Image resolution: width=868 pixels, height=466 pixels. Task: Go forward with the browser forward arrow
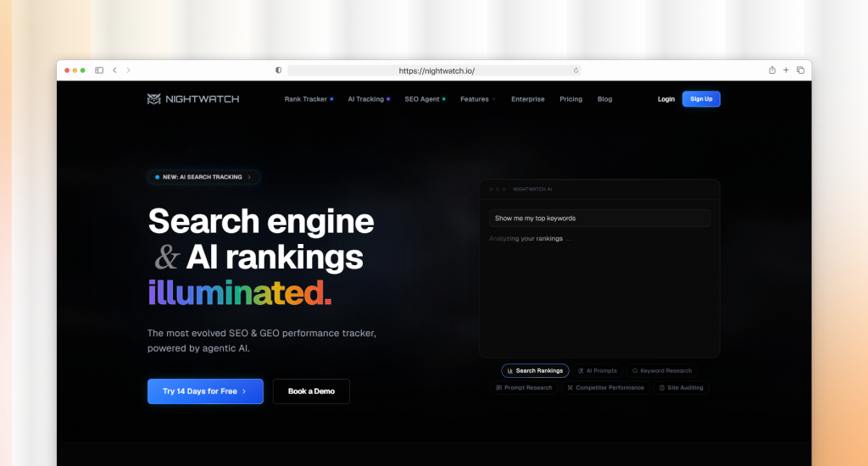[x=129, y=70]
